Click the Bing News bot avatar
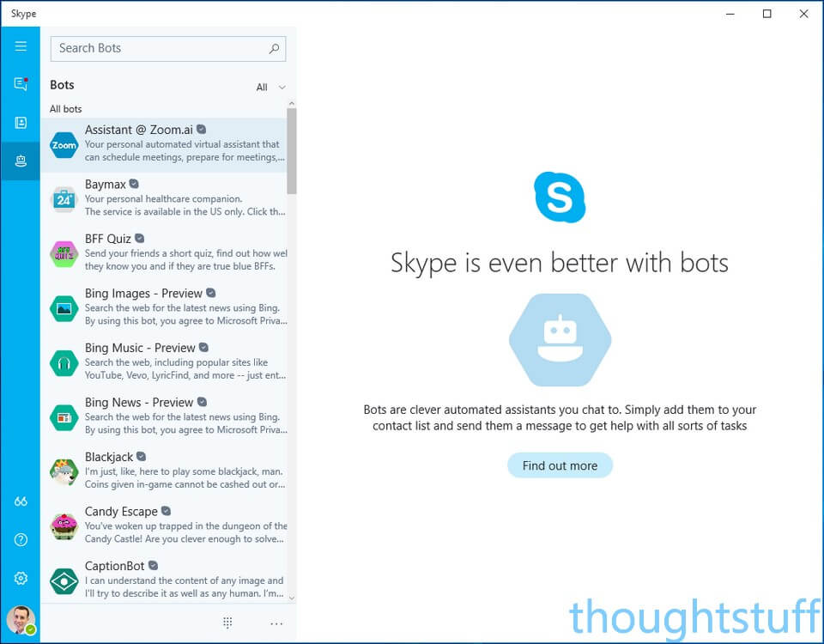The image size is (824, 644). tap(64, 417)
